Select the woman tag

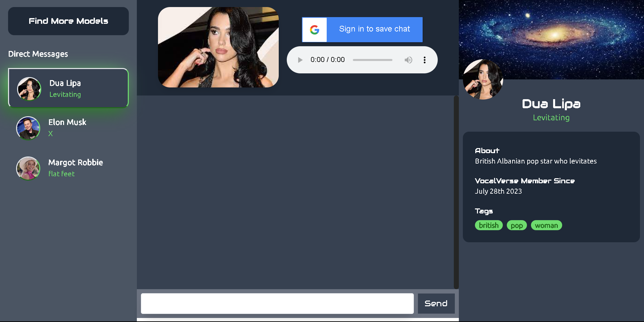(x=546, y=226)
